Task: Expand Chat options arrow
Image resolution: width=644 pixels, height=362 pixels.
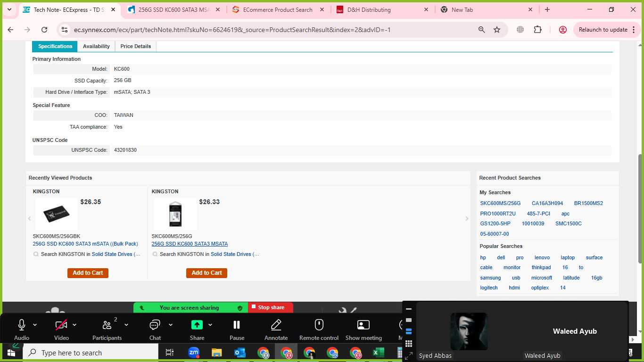Action: (x=171, y=325)
